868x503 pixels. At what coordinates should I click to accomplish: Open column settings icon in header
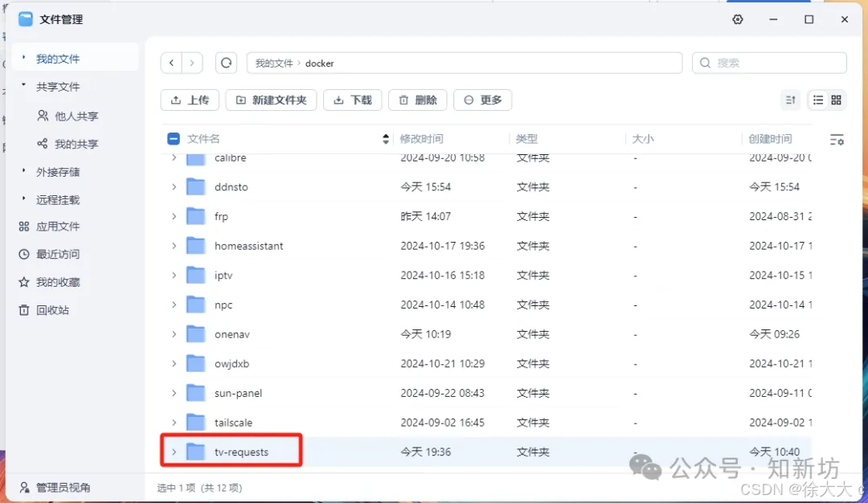coord(837,140)
